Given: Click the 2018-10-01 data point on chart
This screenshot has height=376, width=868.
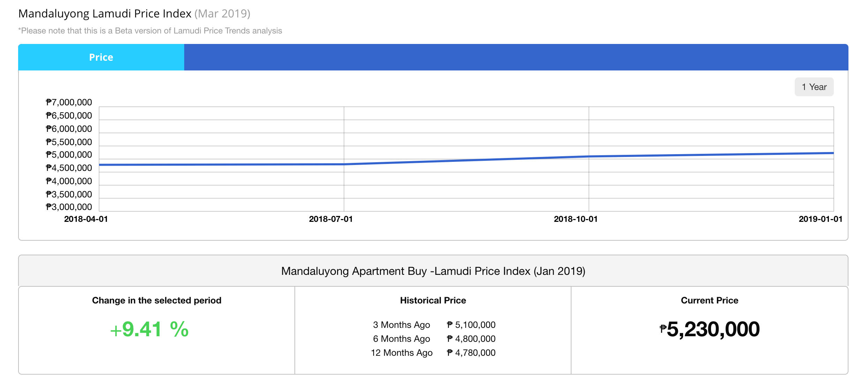Looking at the screenshot, I should [589, 156].
